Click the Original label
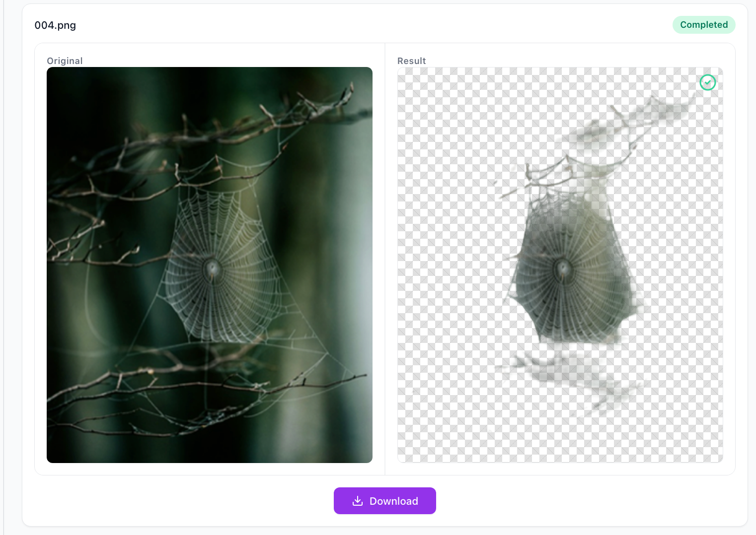Image resolution: width=756 pixels, height=535 pixels. click(65, 61)
